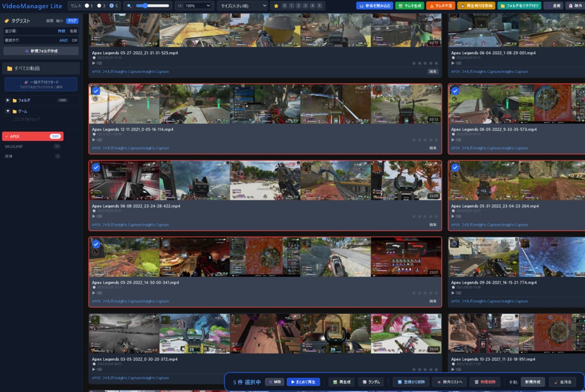Click the クリア button in the tag list

[x=72, y=21]
